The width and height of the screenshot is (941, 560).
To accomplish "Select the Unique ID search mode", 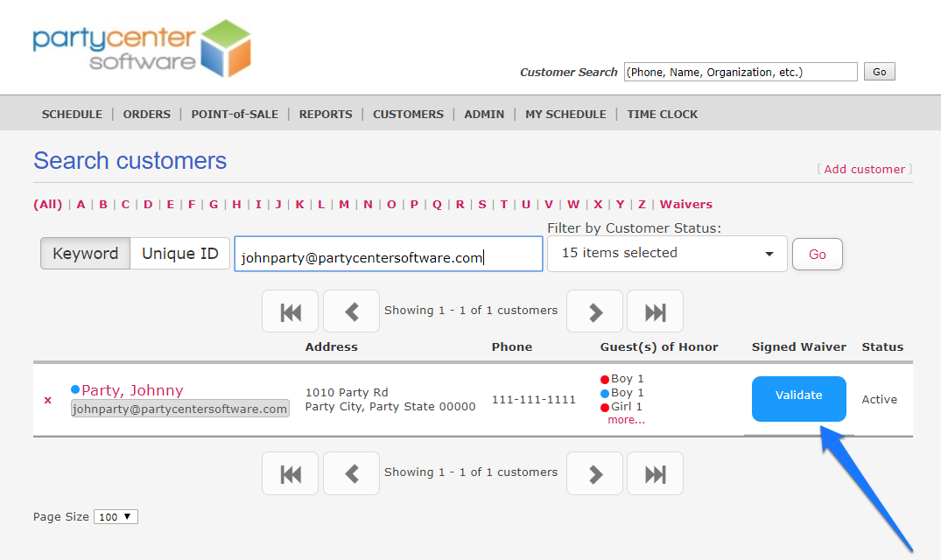I will (x=180, y=254).
